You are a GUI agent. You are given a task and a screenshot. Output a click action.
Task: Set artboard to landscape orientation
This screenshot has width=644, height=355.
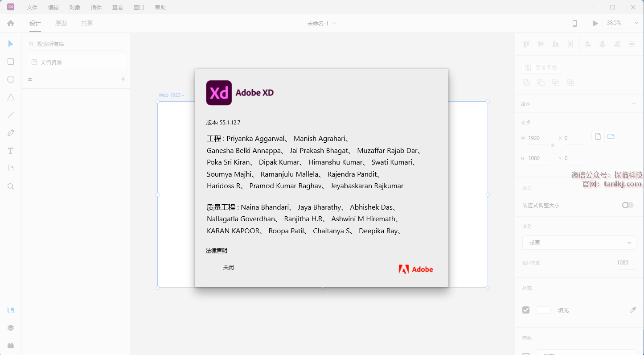point(611,136)
